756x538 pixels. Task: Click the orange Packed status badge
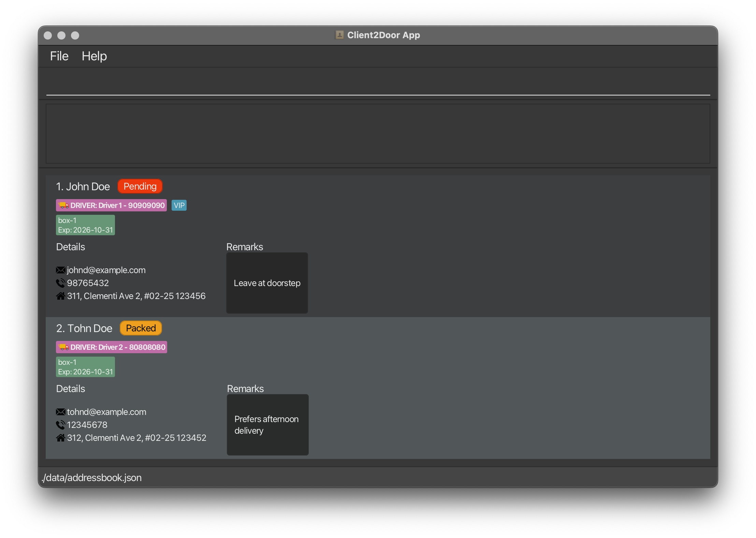pyautogui.click(x=141, y=328)
